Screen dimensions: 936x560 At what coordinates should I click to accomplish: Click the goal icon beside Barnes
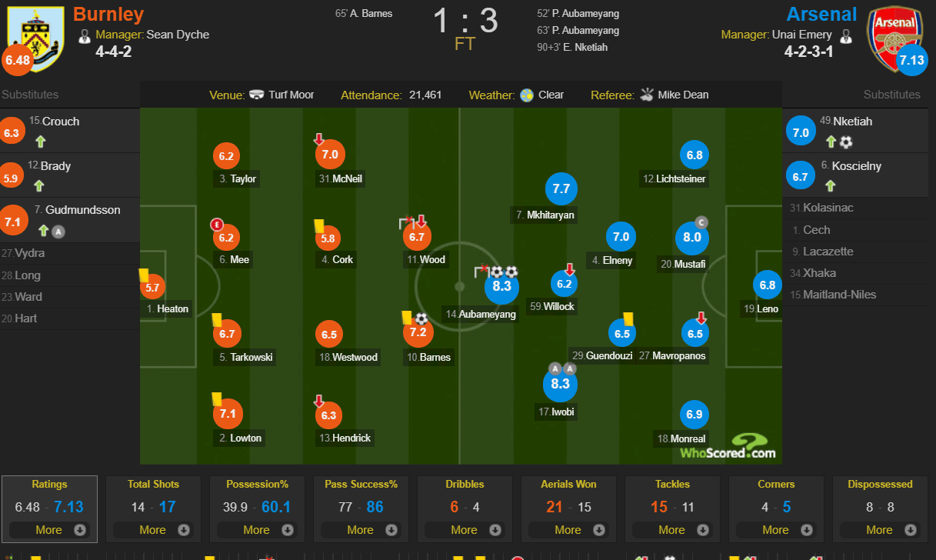(421, 318)
